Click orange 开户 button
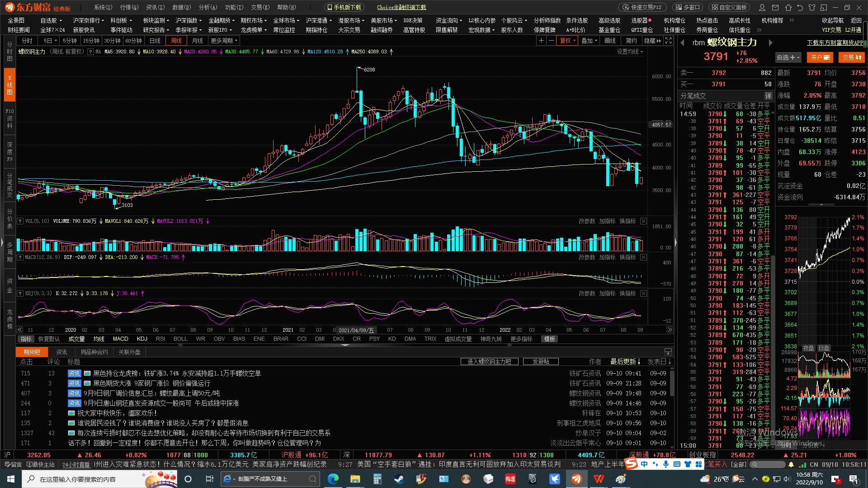Viewport: 868px width, 488px height. [821, 57]
